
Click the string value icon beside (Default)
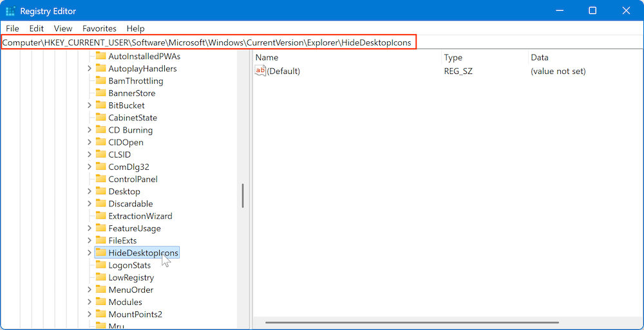coord(261,71)
